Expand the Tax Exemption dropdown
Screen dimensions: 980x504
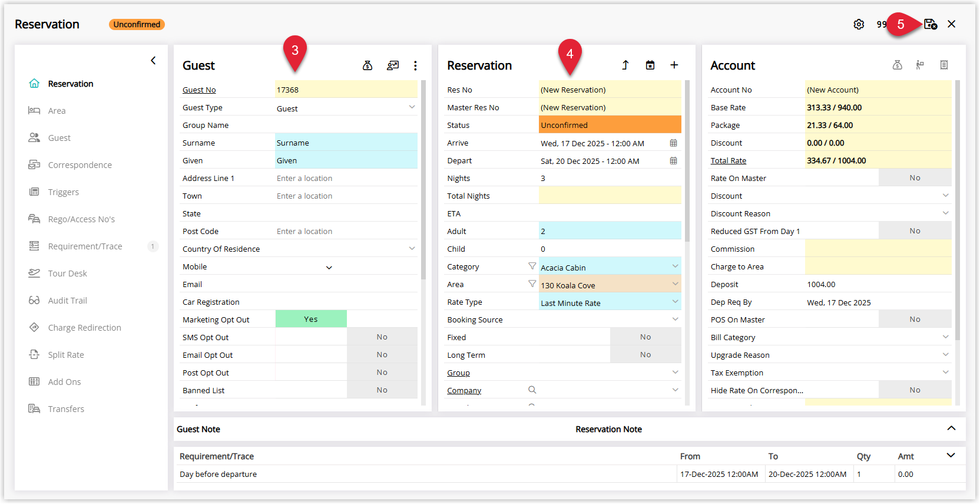(x=945, y=373)
